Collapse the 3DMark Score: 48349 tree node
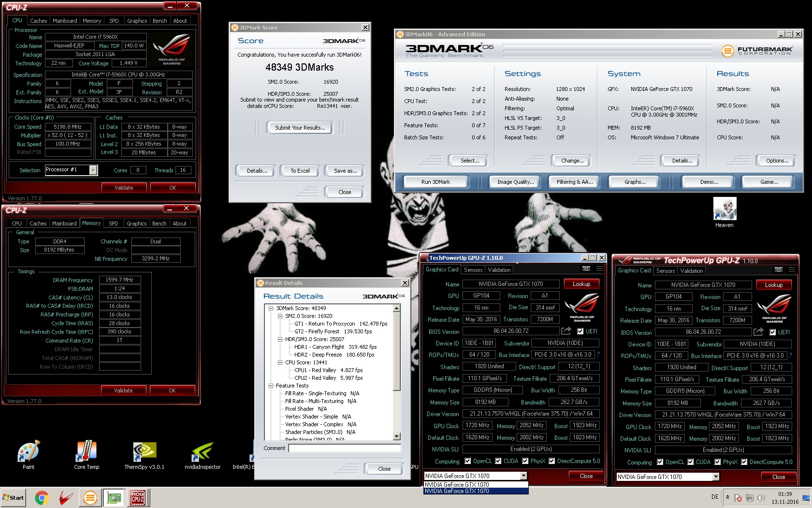 point(272,308)
